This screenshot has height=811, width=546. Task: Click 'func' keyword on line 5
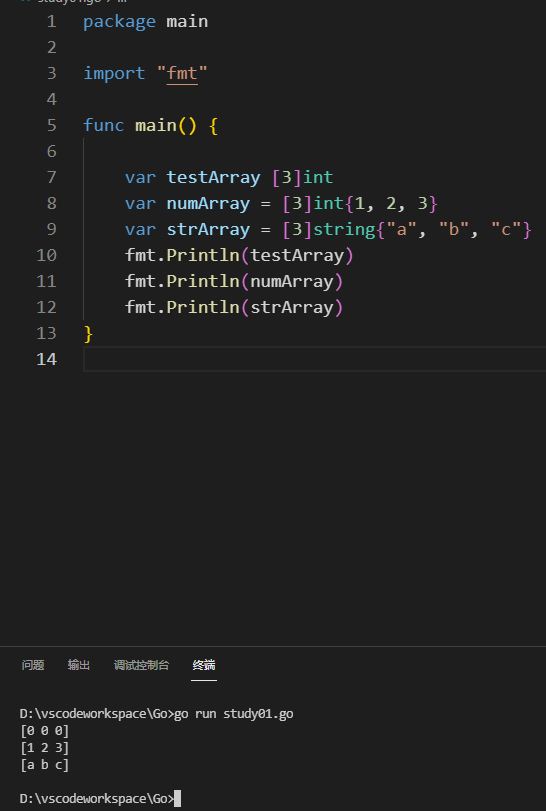point(104,126)
